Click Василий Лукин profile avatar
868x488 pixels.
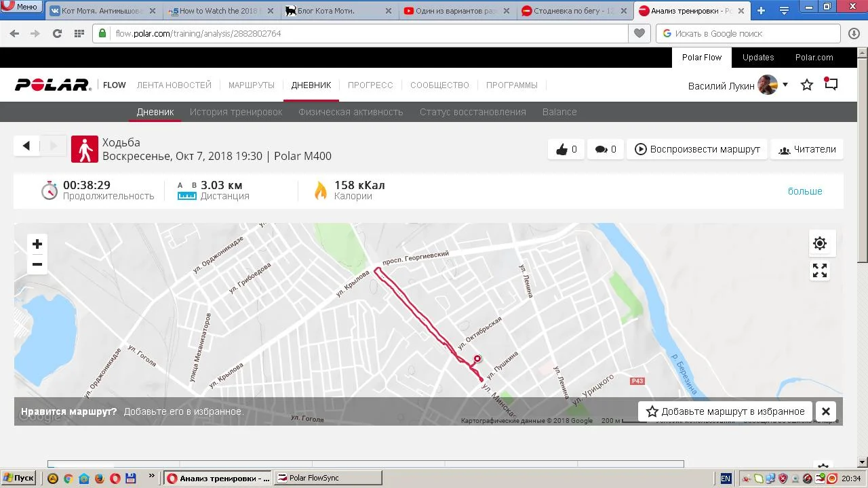point(768,85)
